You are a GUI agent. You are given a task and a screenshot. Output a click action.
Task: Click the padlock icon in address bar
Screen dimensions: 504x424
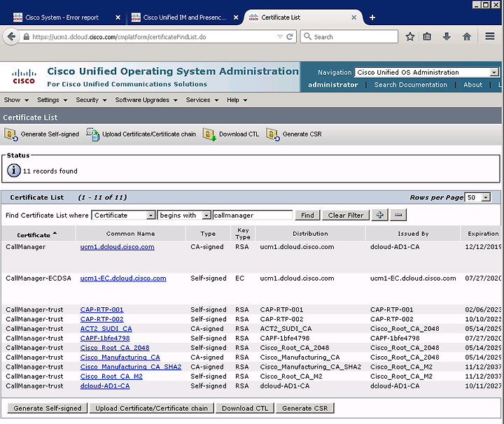[x=27, y=36]
